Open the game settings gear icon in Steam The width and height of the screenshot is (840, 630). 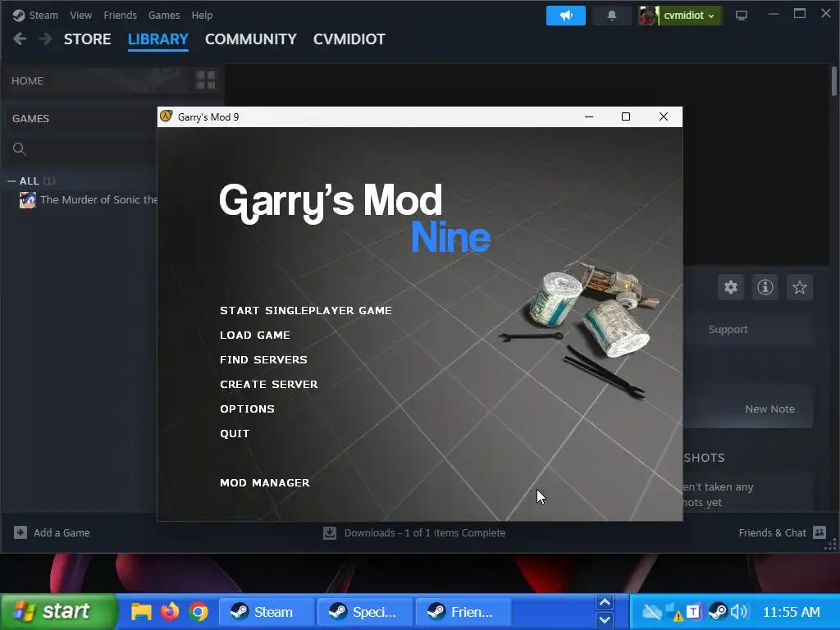[731, 287]
